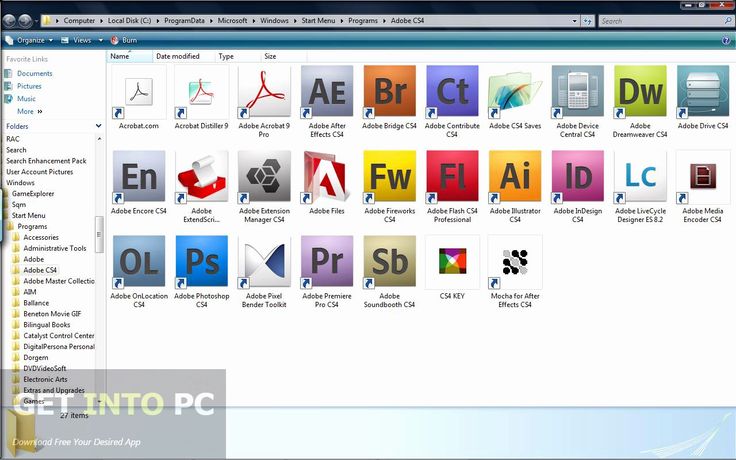
Task: Open the Views dropdown arrow
Action: pos(100,40)
